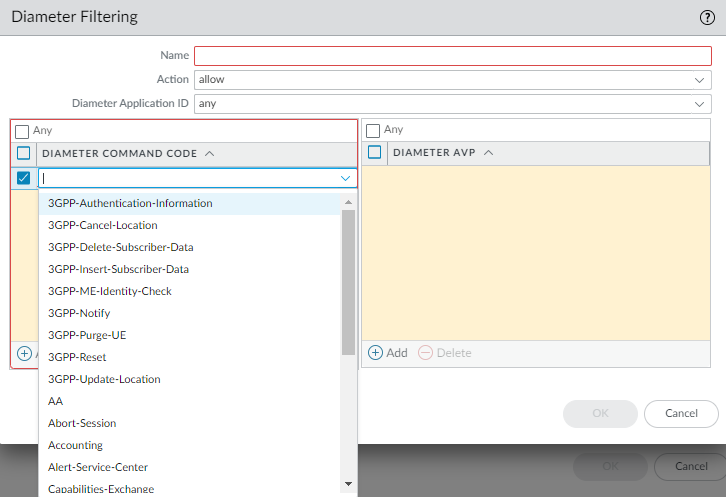Toggle the Any checkbox above Diameter Command Code
The height and width of the screenshot is (497, 726).
coord(22,131)
